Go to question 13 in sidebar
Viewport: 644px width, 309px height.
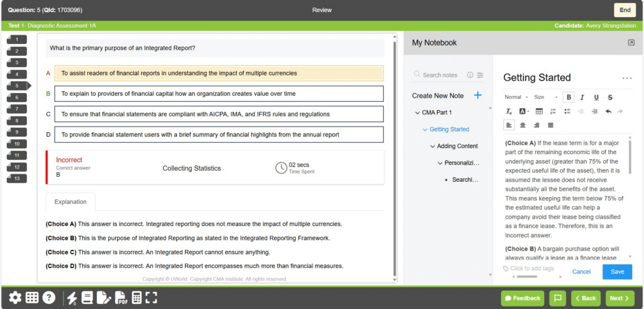pyautogui.click(x=17, y=178)
